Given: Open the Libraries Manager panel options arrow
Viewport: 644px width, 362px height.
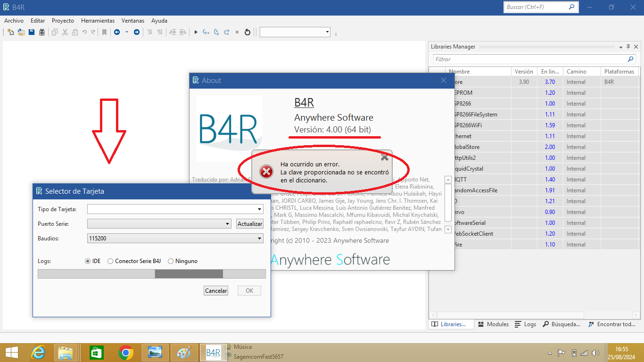Looking at the screenshot, I should click(x=620, y=47).
